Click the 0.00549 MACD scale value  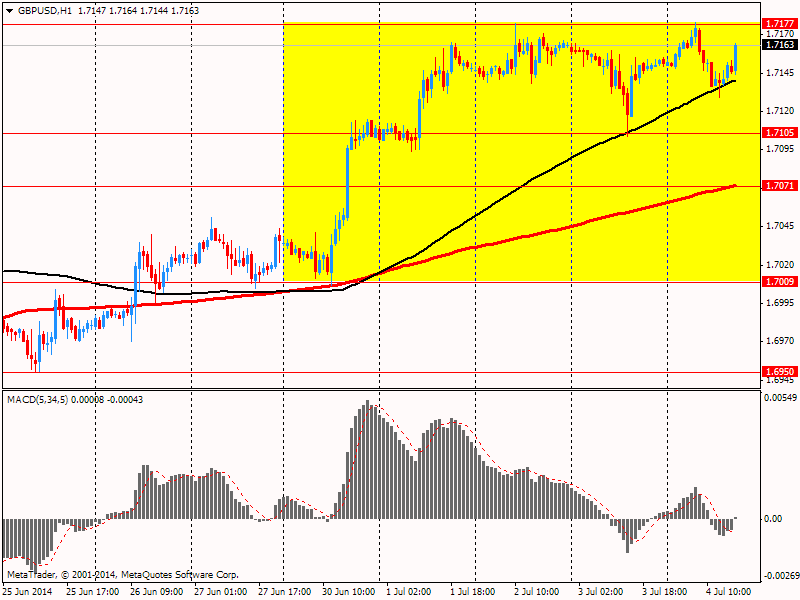point(781,397)
